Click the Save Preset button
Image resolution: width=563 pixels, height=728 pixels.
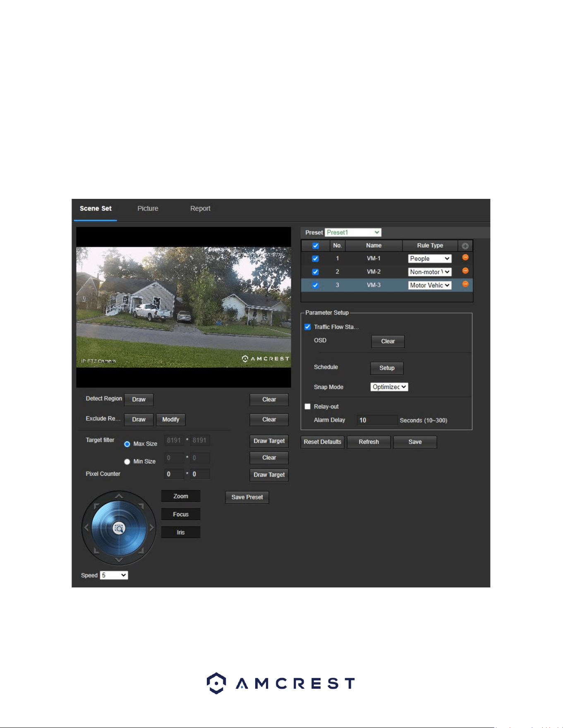pos(247,497)
